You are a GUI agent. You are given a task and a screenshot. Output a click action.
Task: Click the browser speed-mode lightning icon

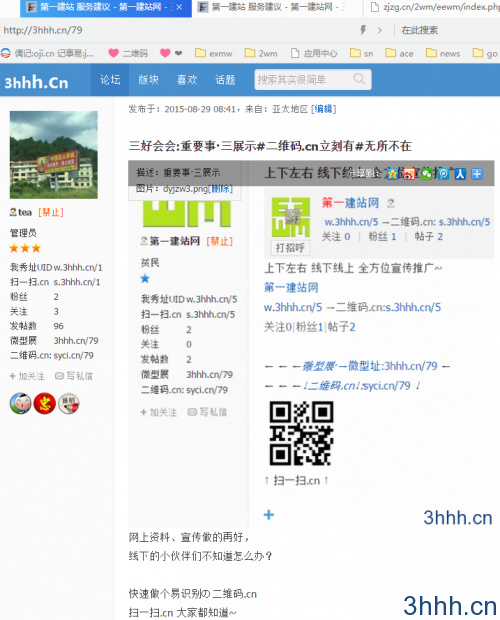(x=363, y=30)
